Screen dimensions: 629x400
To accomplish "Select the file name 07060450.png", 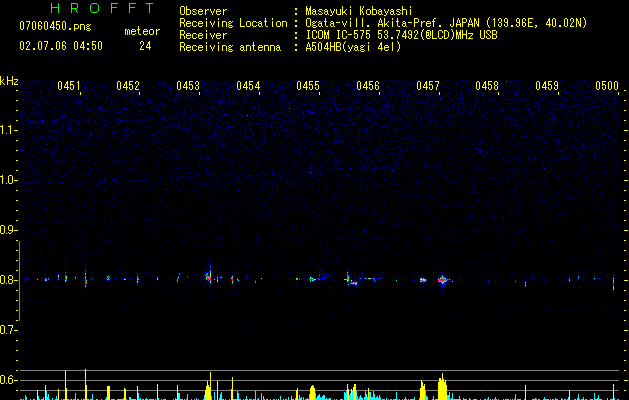I will (x=55, y=26).
